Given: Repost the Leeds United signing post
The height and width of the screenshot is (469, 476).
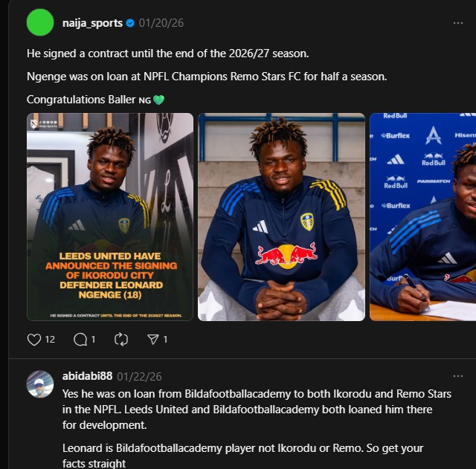Looking at the screenshot, I should pyautogui.click(x=121, y=340).
